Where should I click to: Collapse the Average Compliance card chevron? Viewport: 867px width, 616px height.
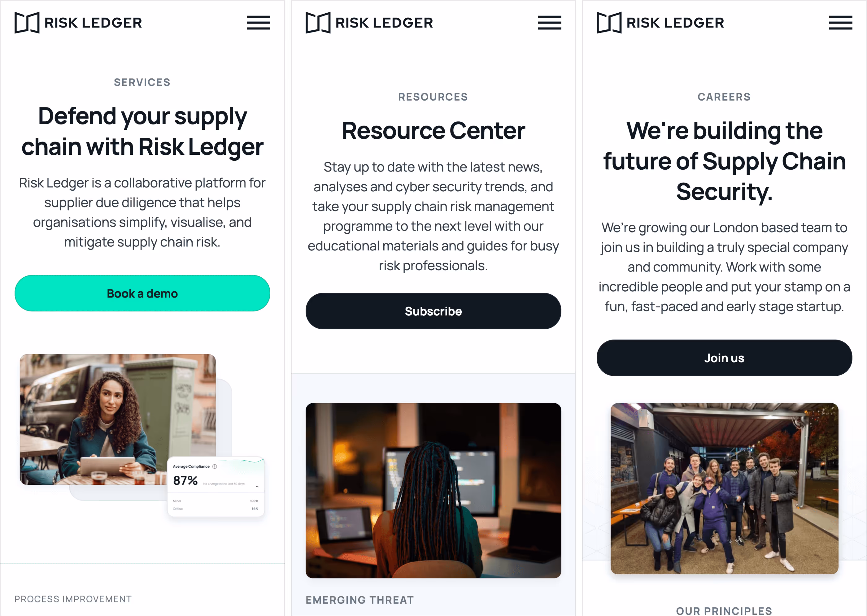257,486
